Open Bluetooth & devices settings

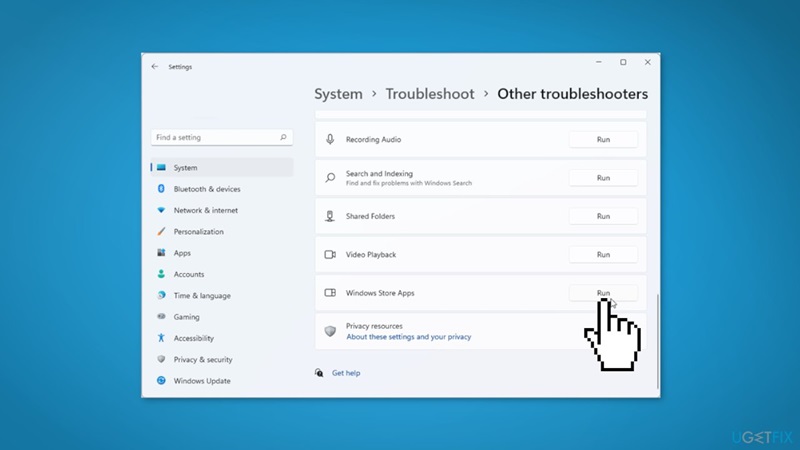point(206,189)
